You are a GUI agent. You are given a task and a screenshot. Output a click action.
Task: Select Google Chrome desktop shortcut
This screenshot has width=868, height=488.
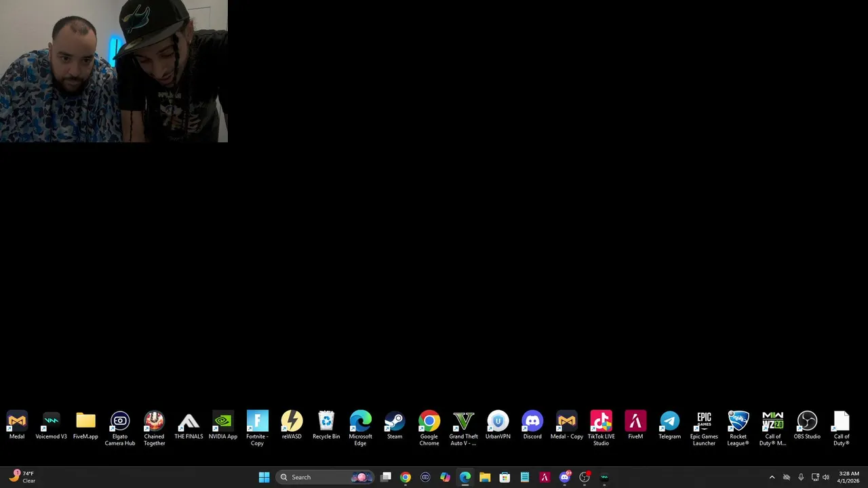coord(429,428)
